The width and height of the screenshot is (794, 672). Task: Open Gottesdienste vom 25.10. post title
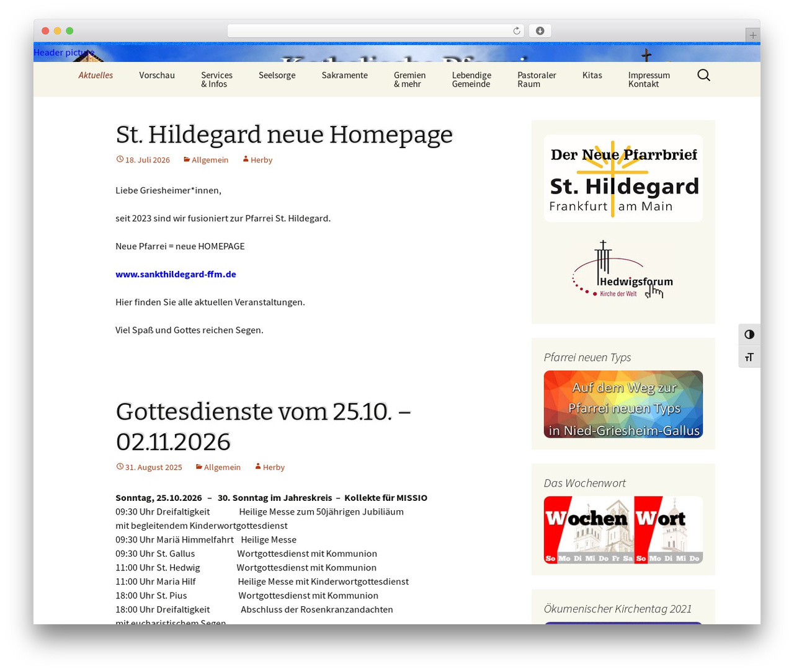tap(264, 427)
